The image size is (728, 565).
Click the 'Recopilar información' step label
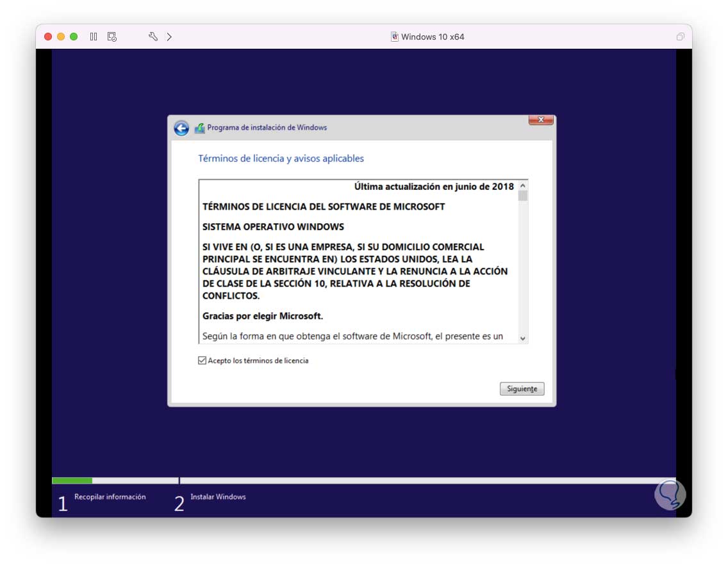tap(110, 497)
